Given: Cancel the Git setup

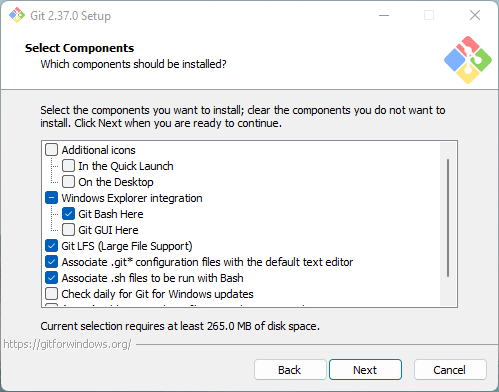Looking at the screenshot, I should point(450,370).
